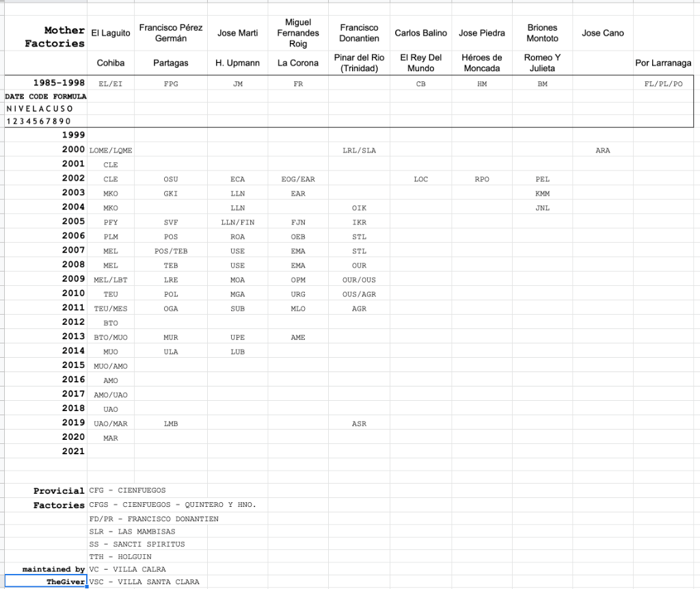Screen dimensions: 700x589
Task: Click the "KMM" code cell
Action: (x=542, y=193)
